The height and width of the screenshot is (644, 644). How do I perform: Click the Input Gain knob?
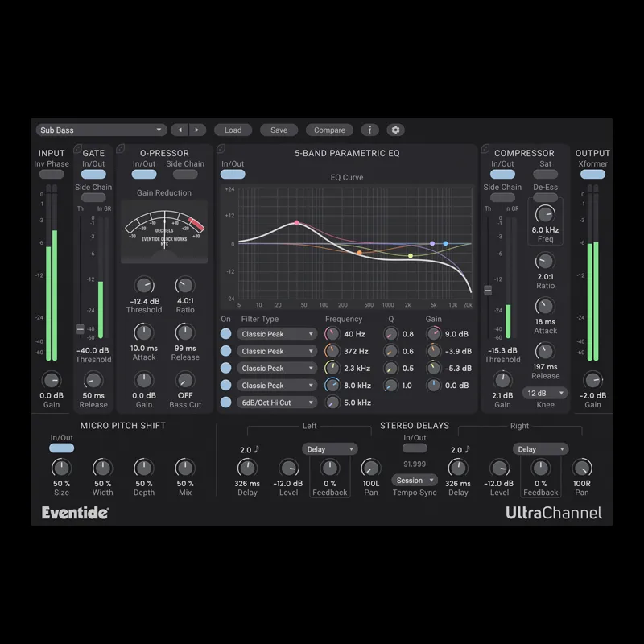[x=52, y=380]
